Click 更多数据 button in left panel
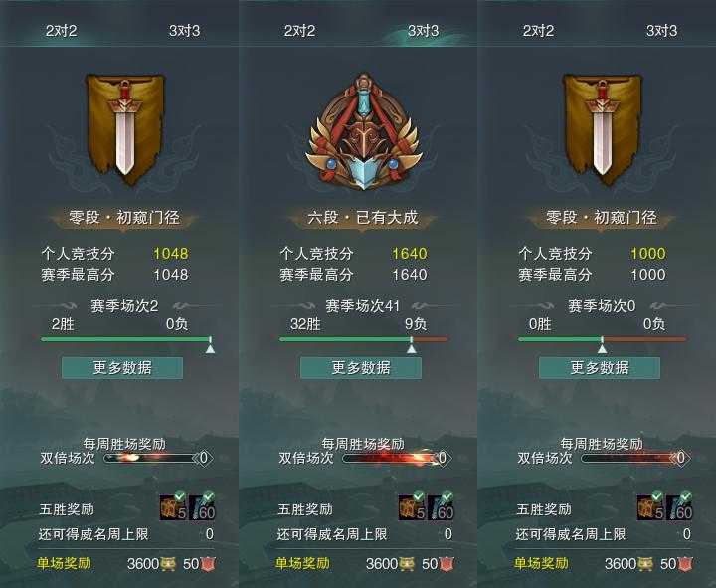This screenshot has width=716, height=588. tap(122, 368)
